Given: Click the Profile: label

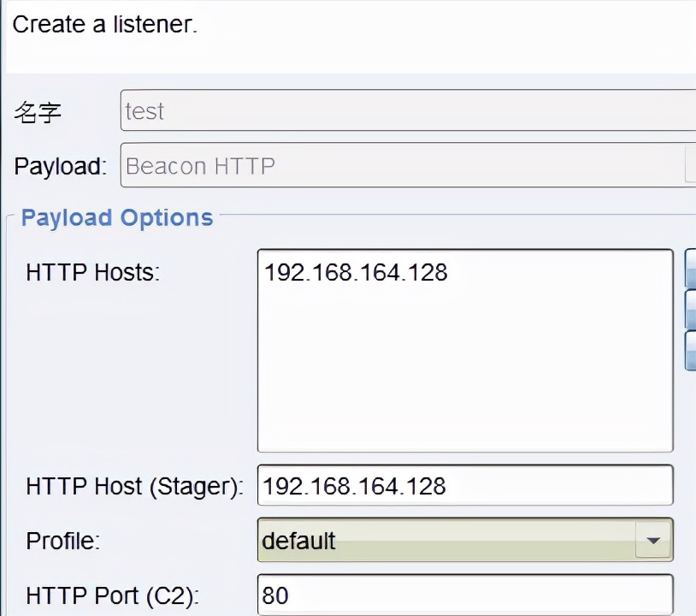Looking at the screenshot, I should (x=63, y=541).
